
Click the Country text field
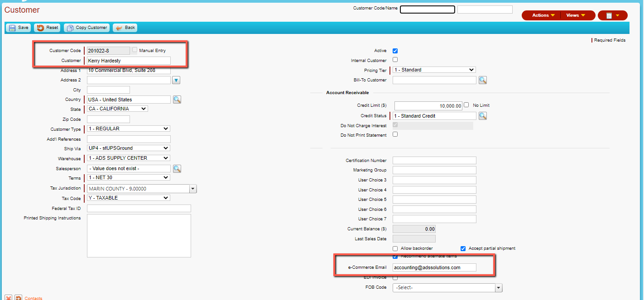click(x=129, y=100)
